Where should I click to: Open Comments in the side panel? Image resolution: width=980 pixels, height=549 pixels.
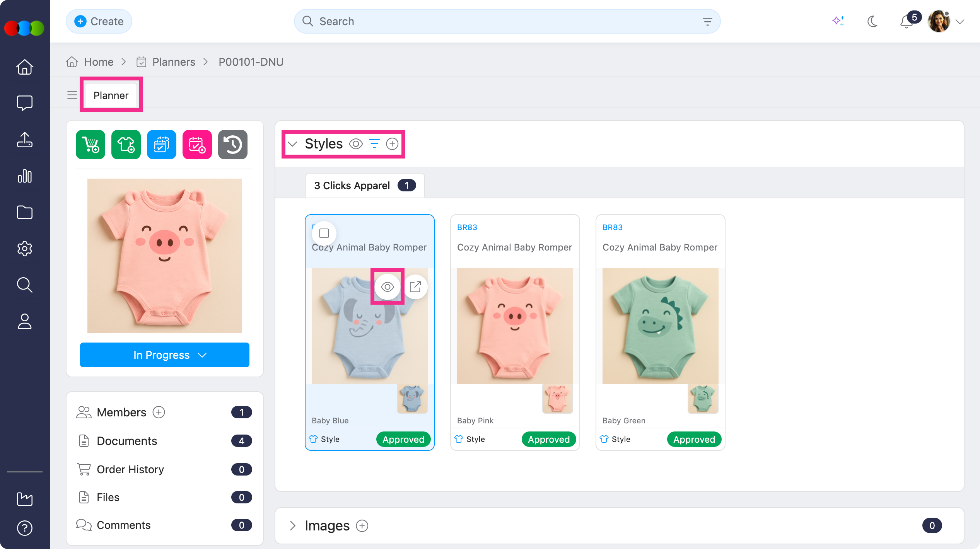[x=123, y=525]
